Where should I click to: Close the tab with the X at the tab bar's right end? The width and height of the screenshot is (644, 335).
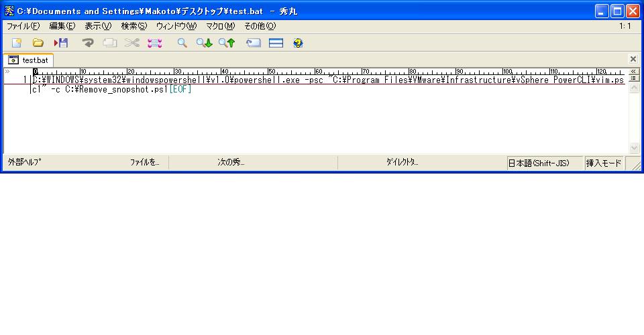(633, 59)
